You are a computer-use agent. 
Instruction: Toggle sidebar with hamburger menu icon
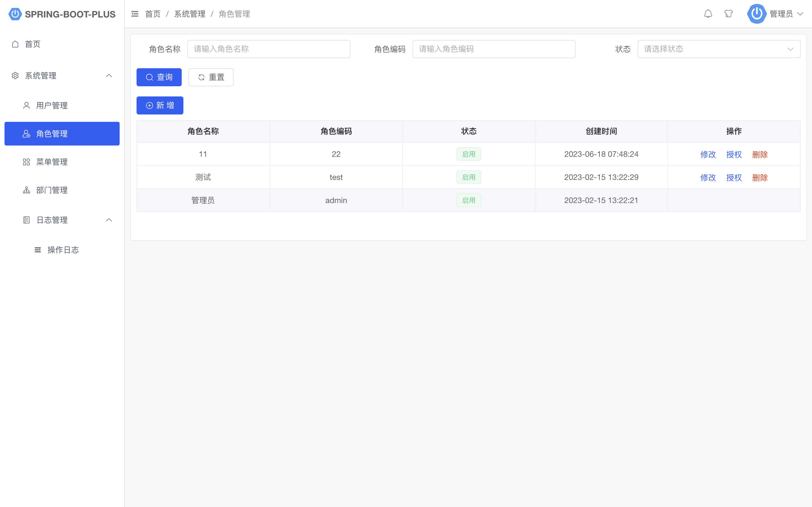135,14
